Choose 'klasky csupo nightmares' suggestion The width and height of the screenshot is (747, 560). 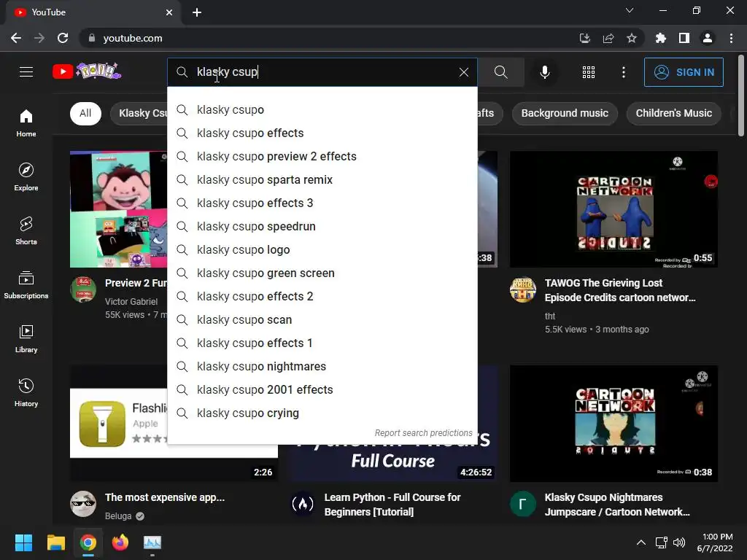[x=322, y=366]
